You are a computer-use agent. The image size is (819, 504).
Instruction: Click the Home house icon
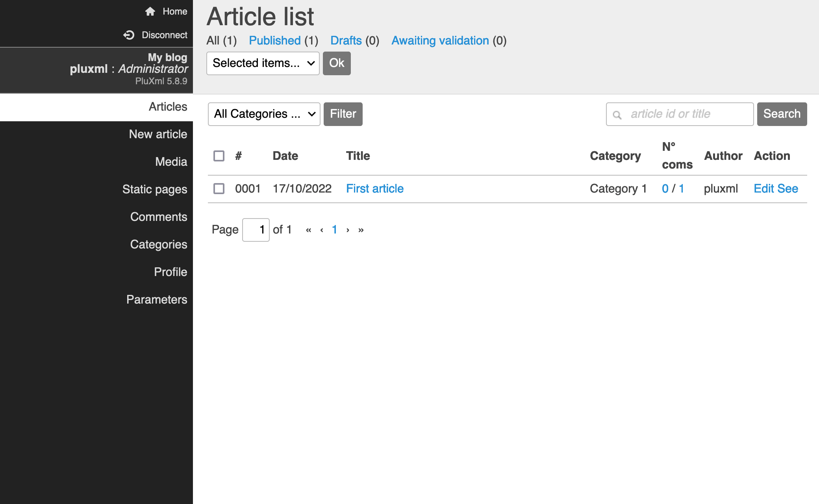click(x=150, y=11)
